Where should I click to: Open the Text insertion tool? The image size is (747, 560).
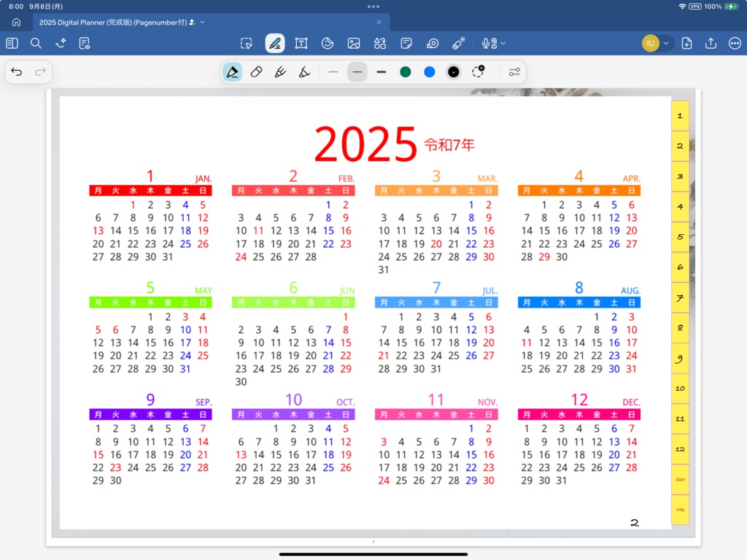pyautogui.click(x=301, y=43)
